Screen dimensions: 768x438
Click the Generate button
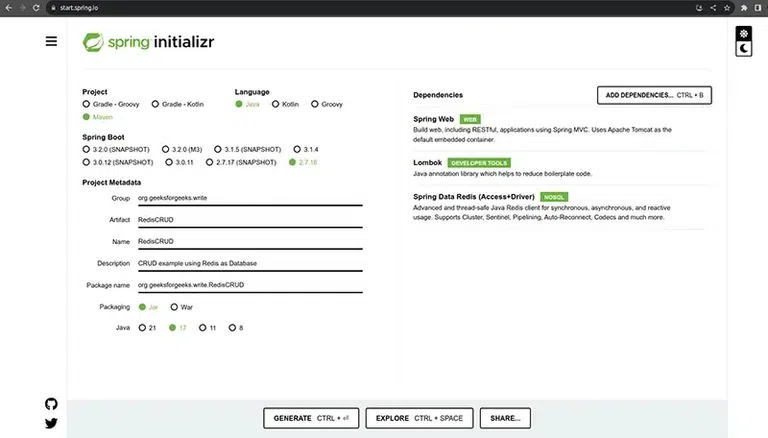click(x=311, y=418)
